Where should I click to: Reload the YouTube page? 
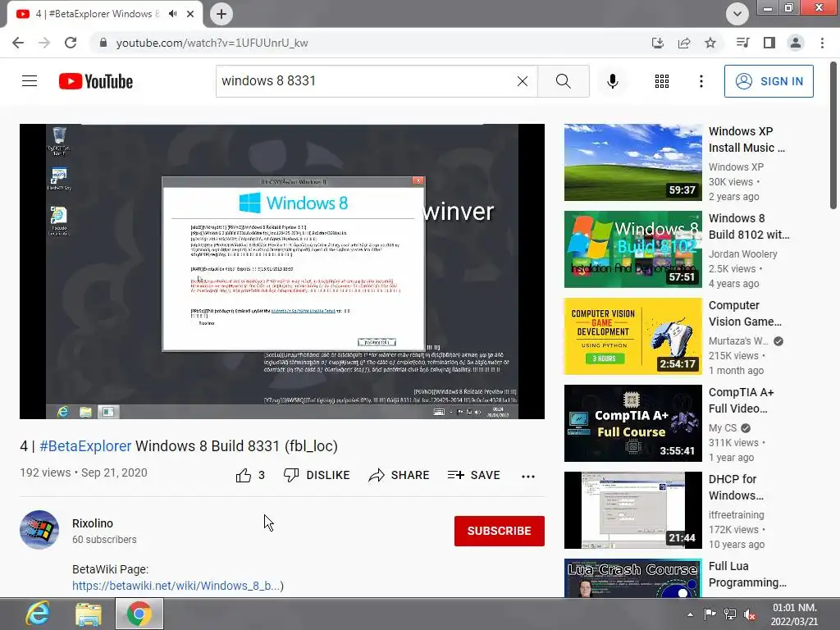(x=71, y=43)
